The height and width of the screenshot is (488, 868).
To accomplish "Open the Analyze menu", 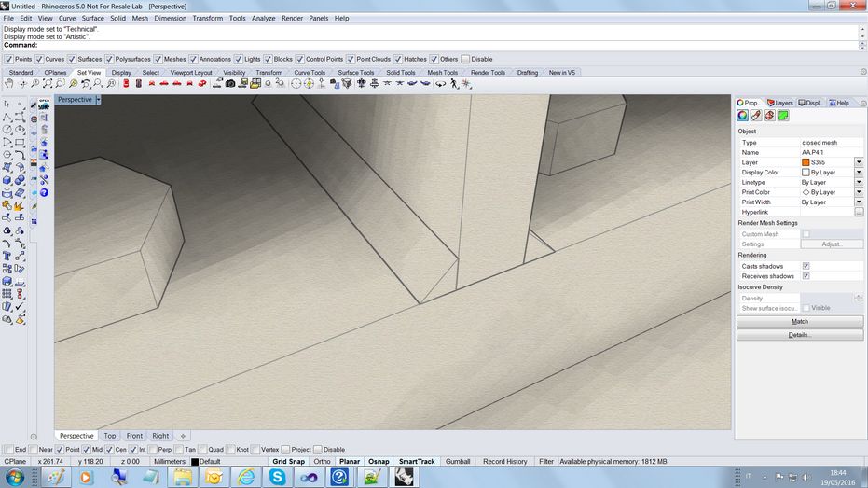I will tap(264, 19).
